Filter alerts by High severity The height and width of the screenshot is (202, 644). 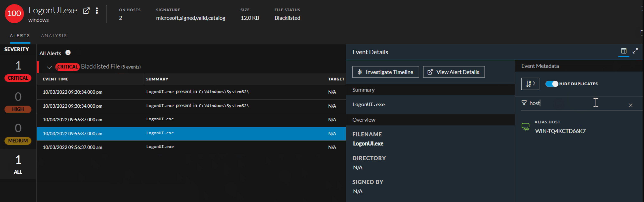pyautogui.click(x=18, y=109)
